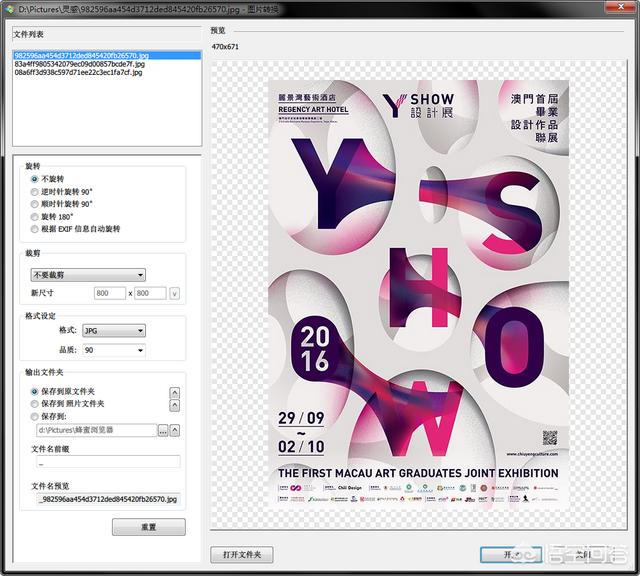Click the browse "..." button for output path
This screenshot has width=640, height=576.
tap(163, 430)
